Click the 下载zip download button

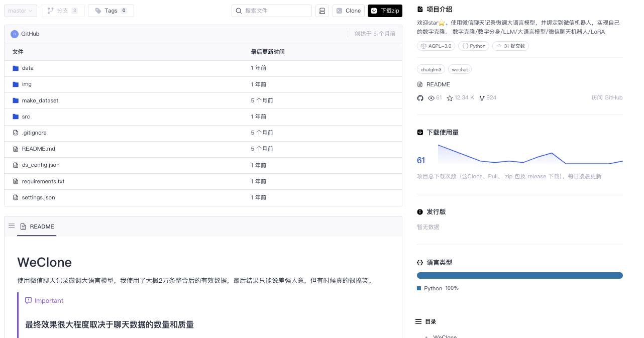point(385,11)
